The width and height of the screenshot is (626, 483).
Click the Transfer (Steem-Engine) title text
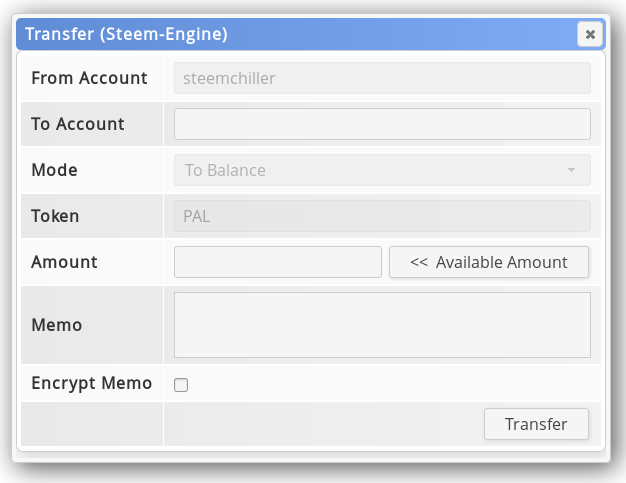pyautogui.click(x=126, y=34)
